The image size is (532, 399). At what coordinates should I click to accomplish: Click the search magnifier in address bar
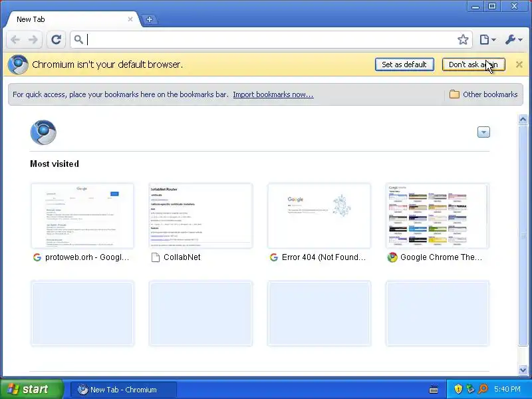tap(78, 40)
